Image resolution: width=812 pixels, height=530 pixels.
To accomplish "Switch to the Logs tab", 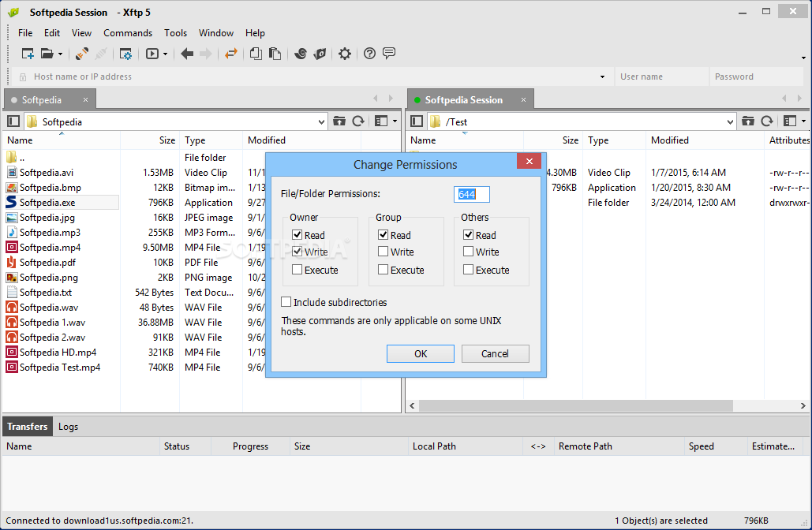I will point(68,427).
